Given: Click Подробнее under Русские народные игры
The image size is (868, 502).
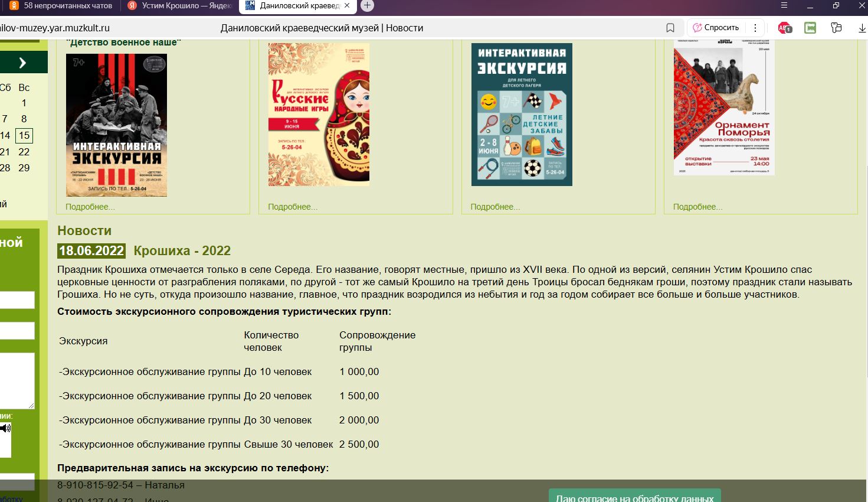Looking at the screenshot, I should pos(293,207).
